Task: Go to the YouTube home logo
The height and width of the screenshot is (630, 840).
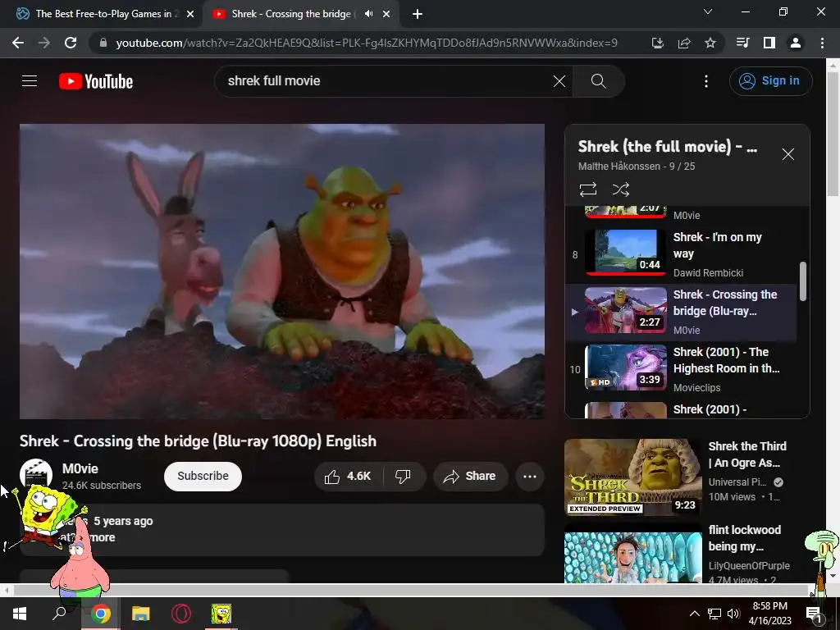Action: pyautogui.click(x=96, y=81)
